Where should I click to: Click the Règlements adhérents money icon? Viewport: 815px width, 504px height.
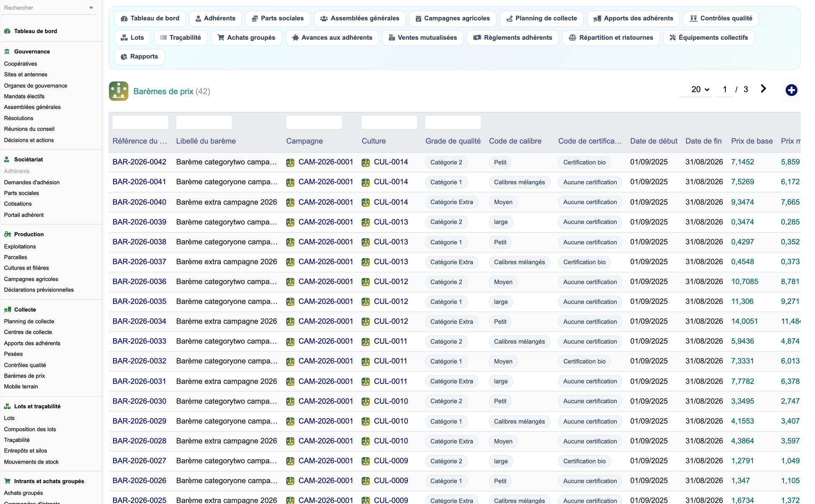click(x=477, y=38)
